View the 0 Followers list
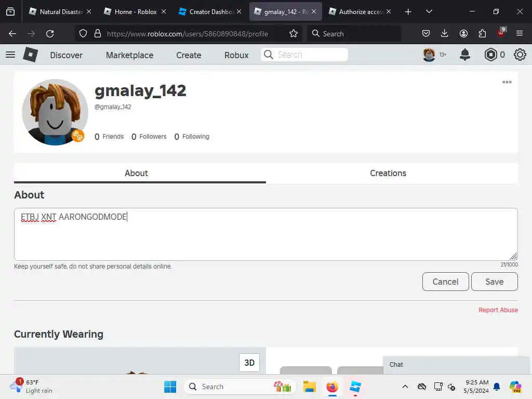Screen dimensions: 532x399 149,137
